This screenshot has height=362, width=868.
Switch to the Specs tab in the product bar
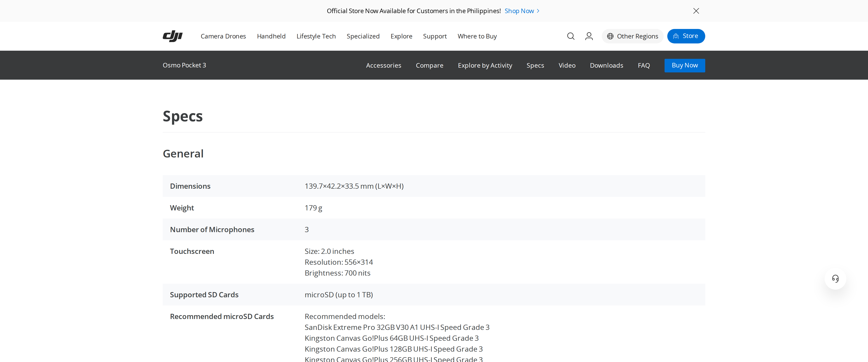tap(535, 65)
